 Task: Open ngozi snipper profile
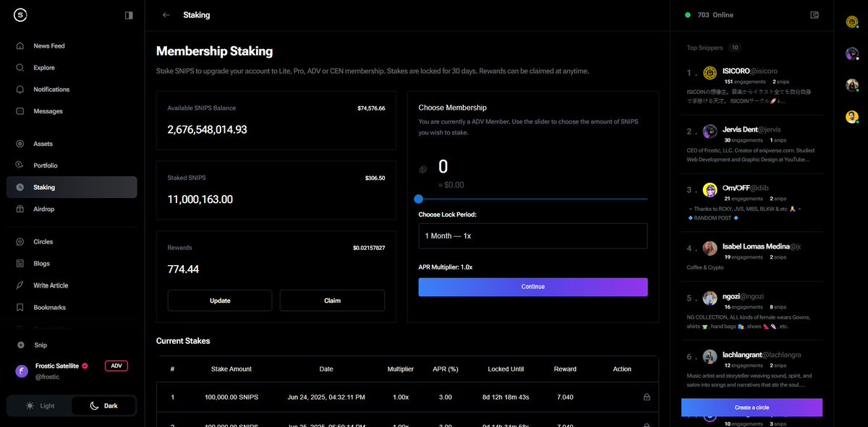click(731, 296)
